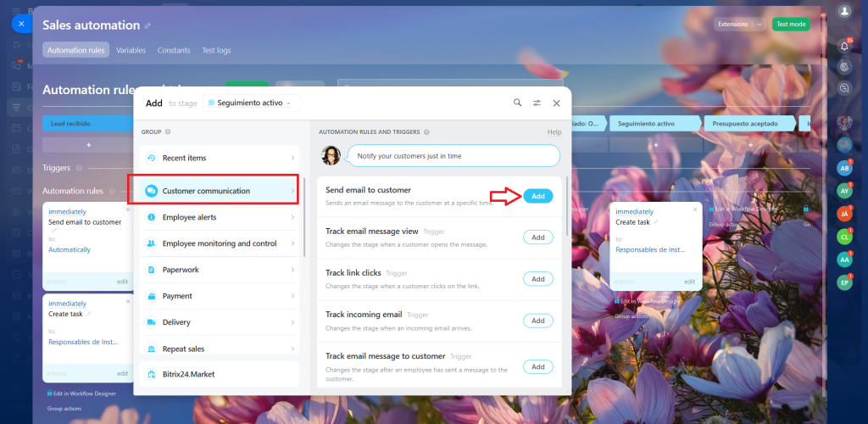This screenshot has width=868, height=424.
Task: Open the Test logs tab
Action: pyautogui.click(x=216, y=50)
